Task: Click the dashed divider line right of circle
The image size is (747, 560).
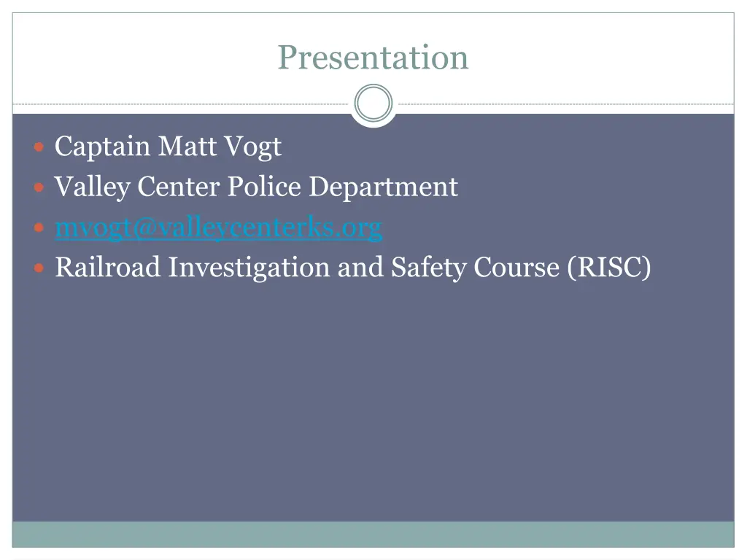Action: 566,104
